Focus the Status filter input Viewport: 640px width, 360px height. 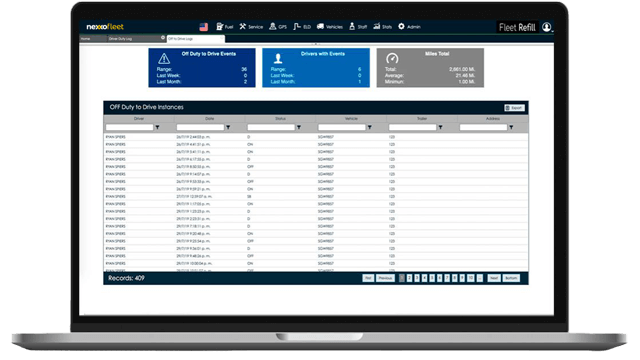271,127
